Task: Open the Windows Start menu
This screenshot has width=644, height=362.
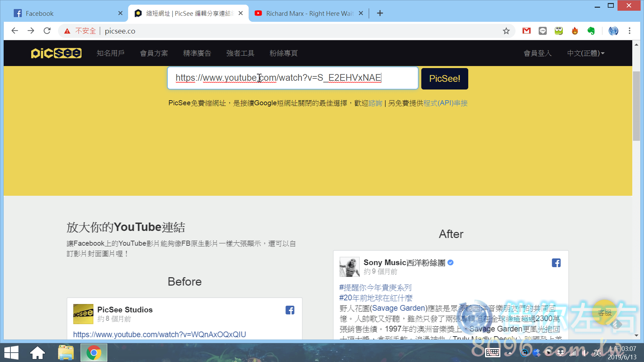Action: (11, 353)
